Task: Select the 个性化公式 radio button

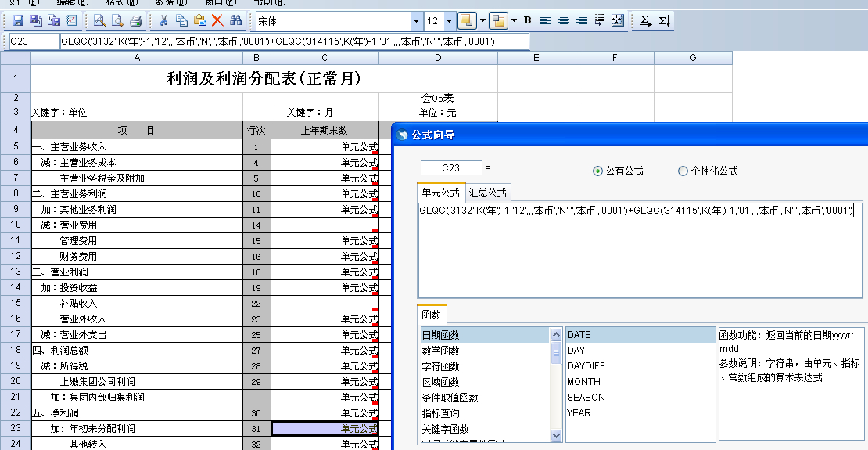Action: (x=683, y=171)
